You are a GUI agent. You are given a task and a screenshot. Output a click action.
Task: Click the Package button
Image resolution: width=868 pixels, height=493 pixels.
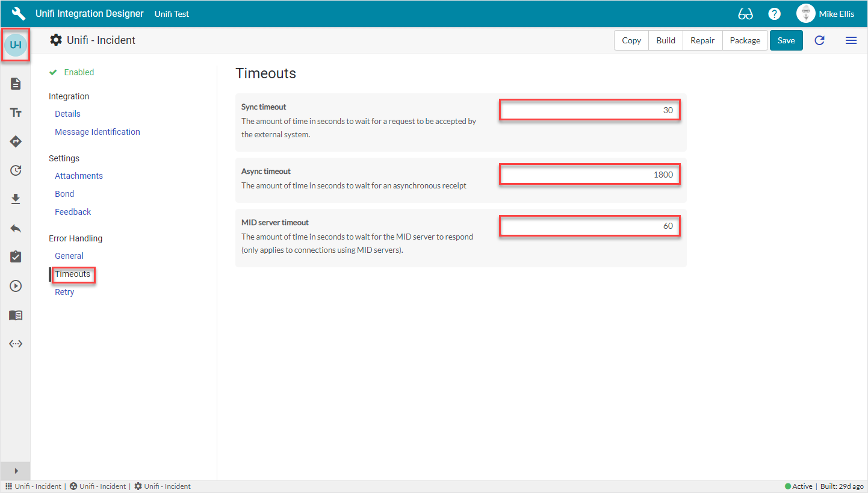(745, 40)
